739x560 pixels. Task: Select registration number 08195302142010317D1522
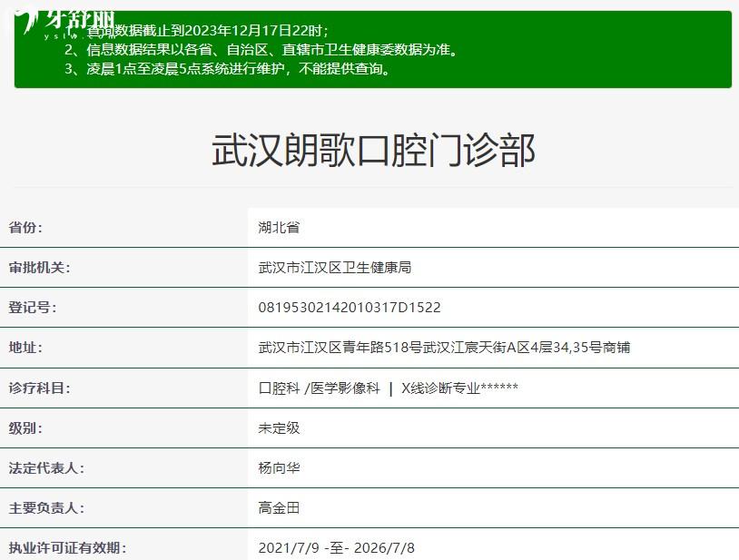point(350,308)
